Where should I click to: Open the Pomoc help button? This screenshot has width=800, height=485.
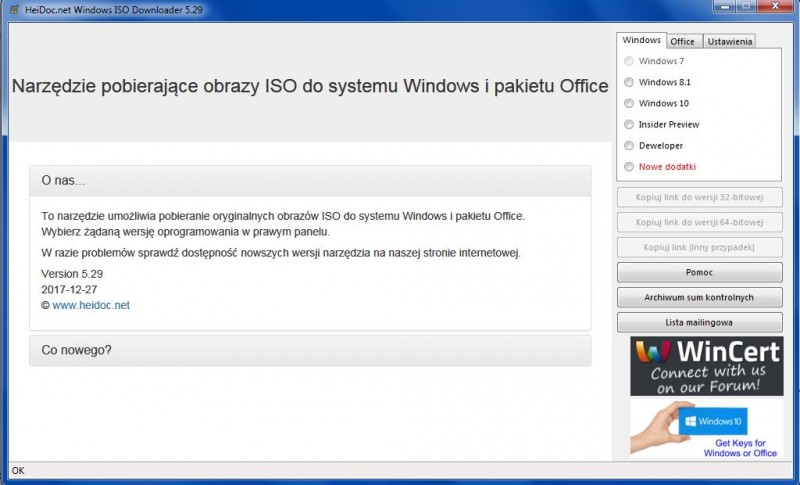(699, 272)
